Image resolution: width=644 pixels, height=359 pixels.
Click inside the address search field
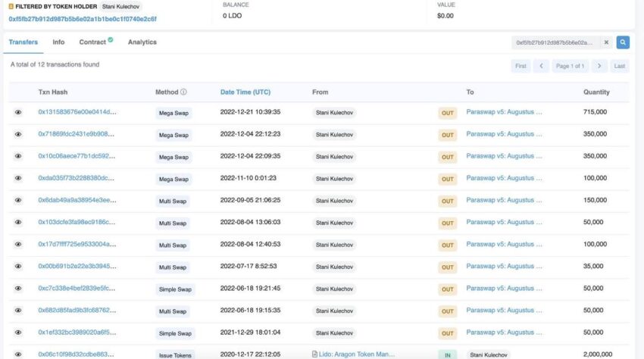click(x=555, y=42)
